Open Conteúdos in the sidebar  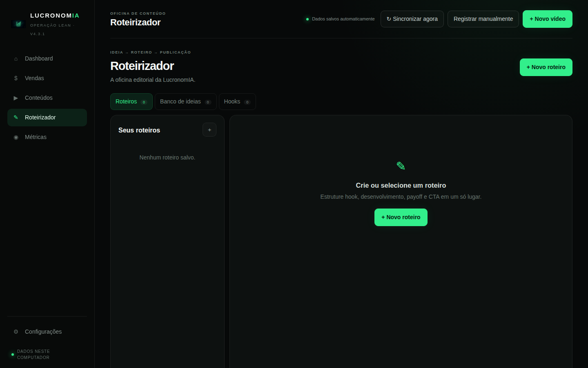point(47,98)
